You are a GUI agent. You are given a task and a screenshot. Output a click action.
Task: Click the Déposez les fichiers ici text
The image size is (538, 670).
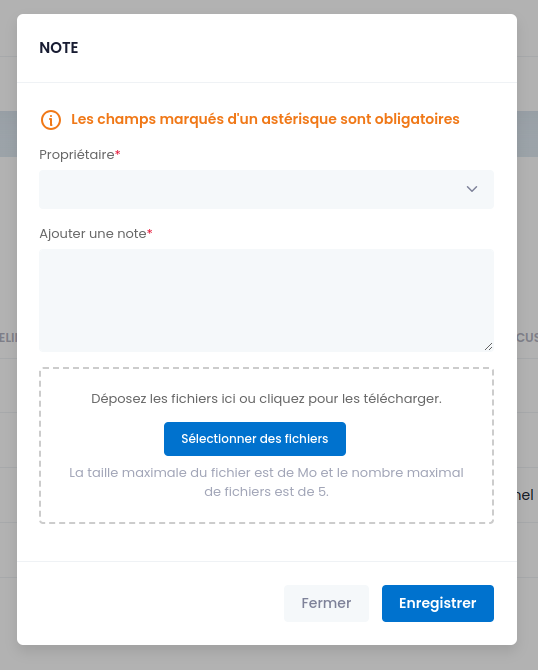[x=266, y=399]
